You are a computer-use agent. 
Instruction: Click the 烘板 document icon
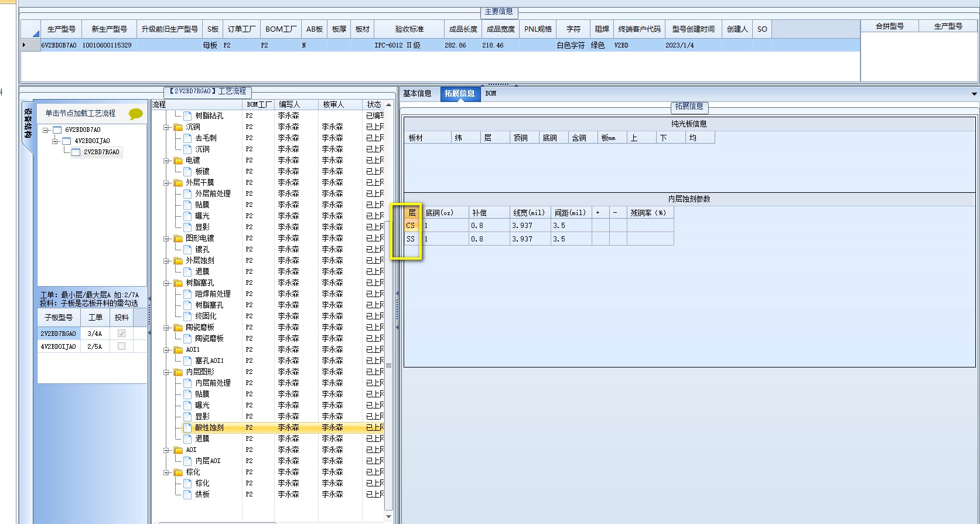tap(187, 494)
